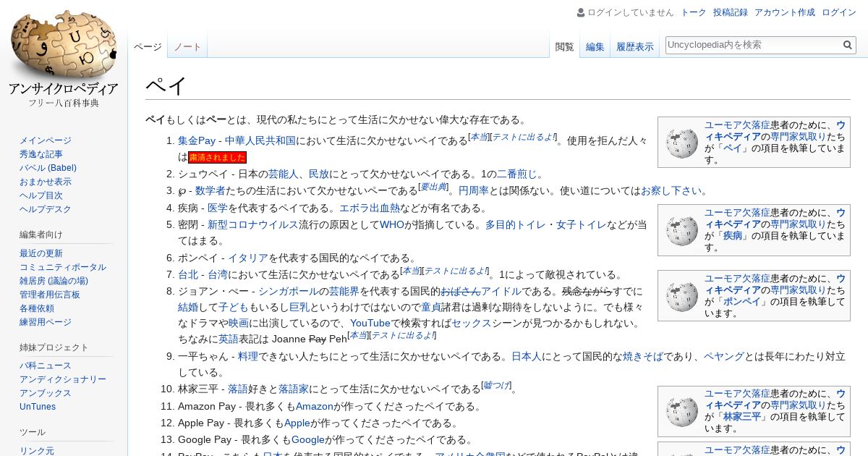This screenshot has width=868, height=456.
Task: Open the WHO link
Action: 391,224
